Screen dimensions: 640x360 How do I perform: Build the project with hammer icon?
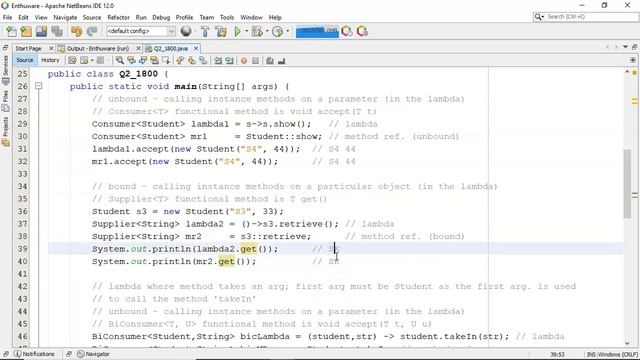204,31
